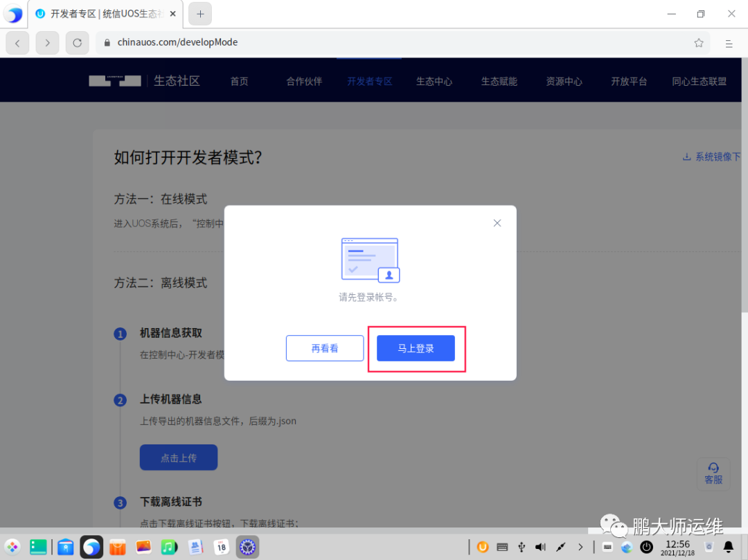
Task: Click the 生态社区 site logo
Action: pyautogui.click(x=144, y=80)
